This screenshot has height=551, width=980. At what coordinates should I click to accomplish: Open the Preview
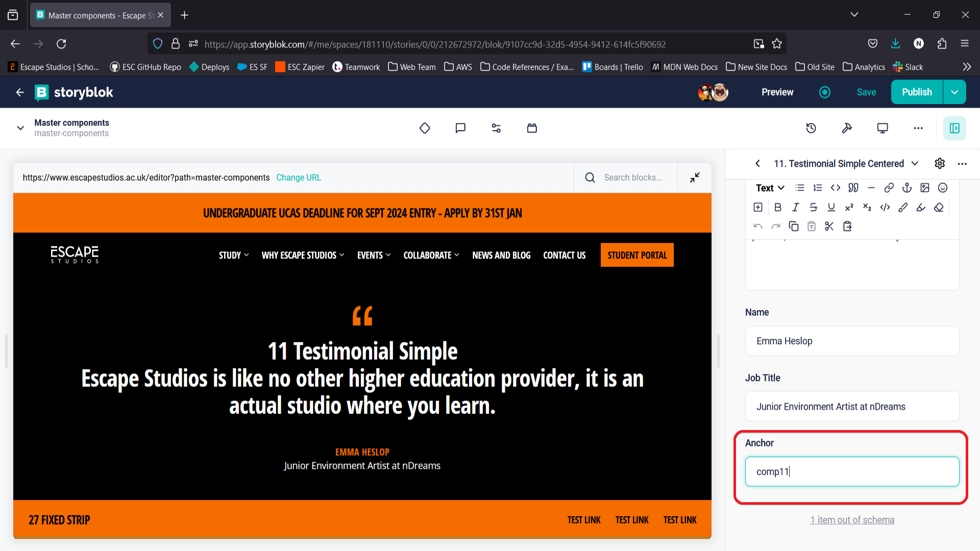coord(777,92)
